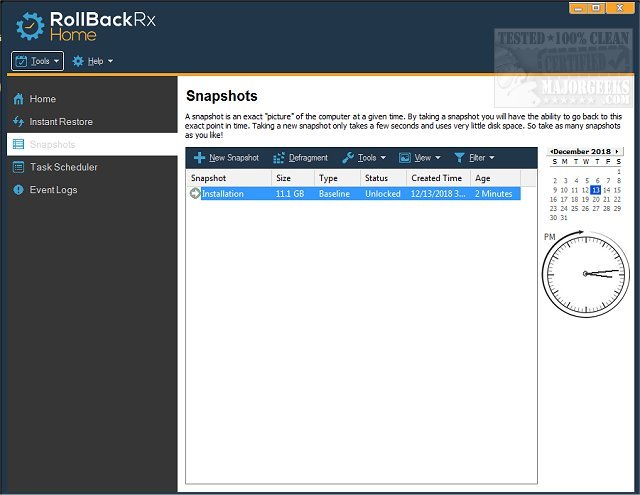The image size is (640, 495).
Task: Open the header Tools dropdown arrow
Action: point(56,61)
